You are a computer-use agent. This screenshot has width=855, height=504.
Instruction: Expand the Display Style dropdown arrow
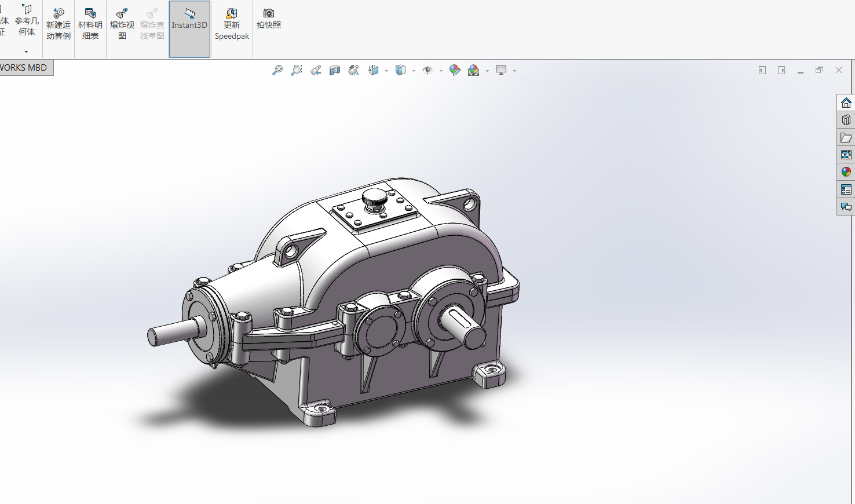point(414,71)
